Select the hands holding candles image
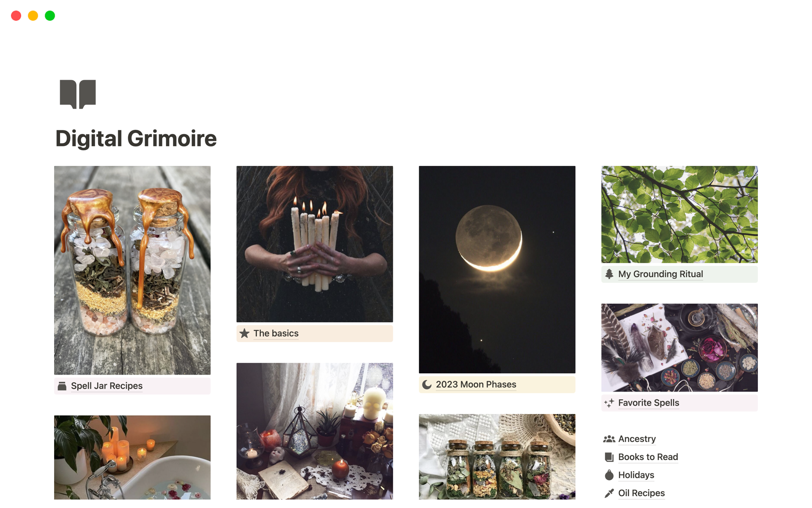Viewport: 812px width, 508px height. [x=315, y=244]
